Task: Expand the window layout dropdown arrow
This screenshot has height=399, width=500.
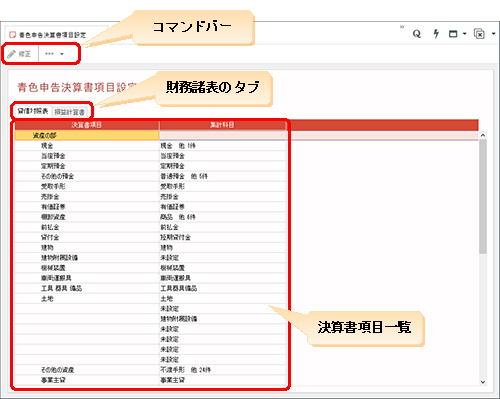Action: (464, 34)
